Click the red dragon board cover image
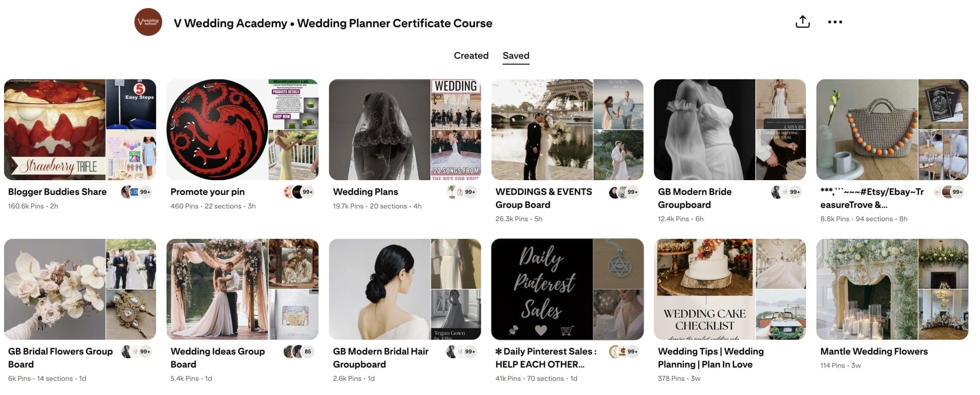This screenshot has width=980, height=395. (217, 130)
